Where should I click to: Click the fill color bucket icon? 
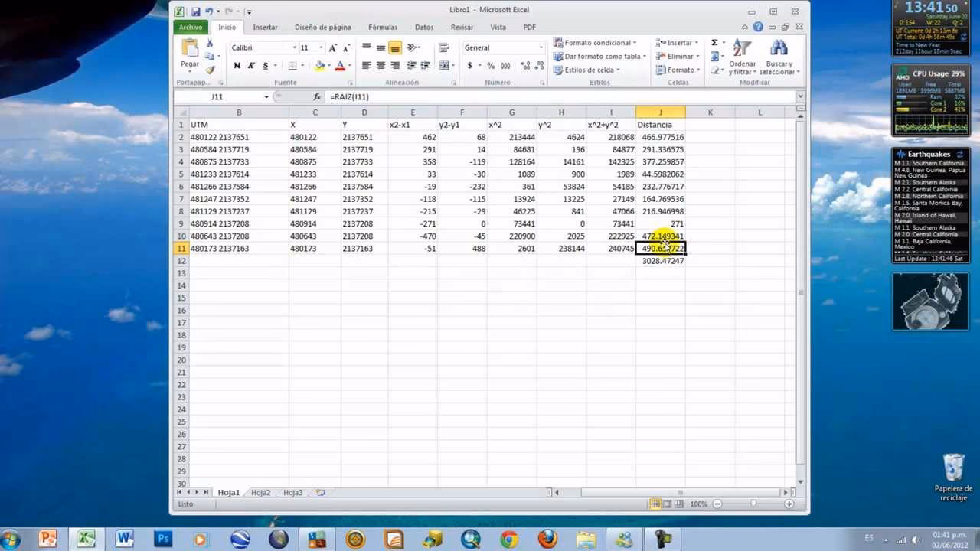click(x=318, y=64)
